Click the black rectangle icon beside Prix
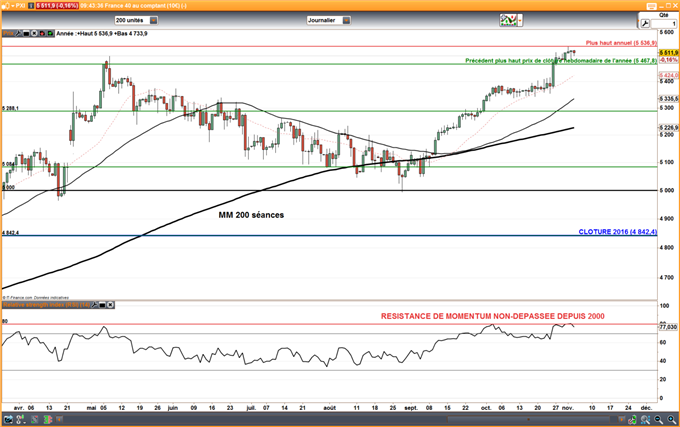This screenshot has width=680, height=427. [x=26, y=33]
